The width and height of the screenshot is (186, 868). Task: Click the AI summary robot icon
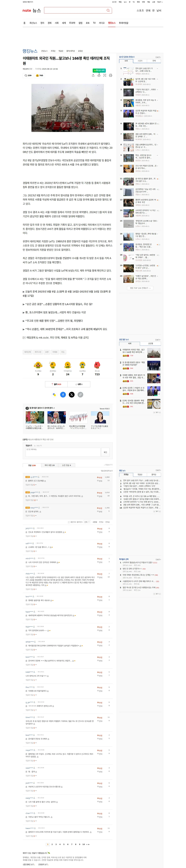pyautogui.click(x=99, y=75)
